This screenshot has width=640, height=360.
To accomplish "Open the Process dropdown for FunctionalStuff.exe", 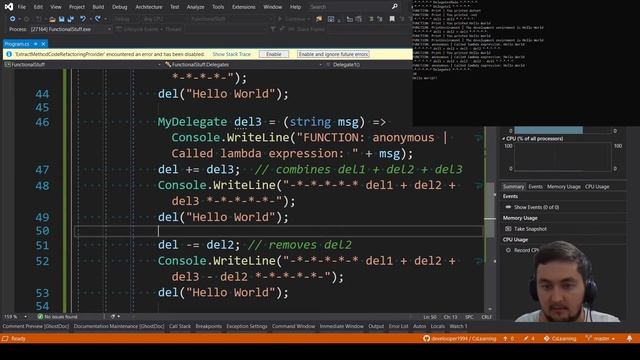I will (x=109, y=29).
